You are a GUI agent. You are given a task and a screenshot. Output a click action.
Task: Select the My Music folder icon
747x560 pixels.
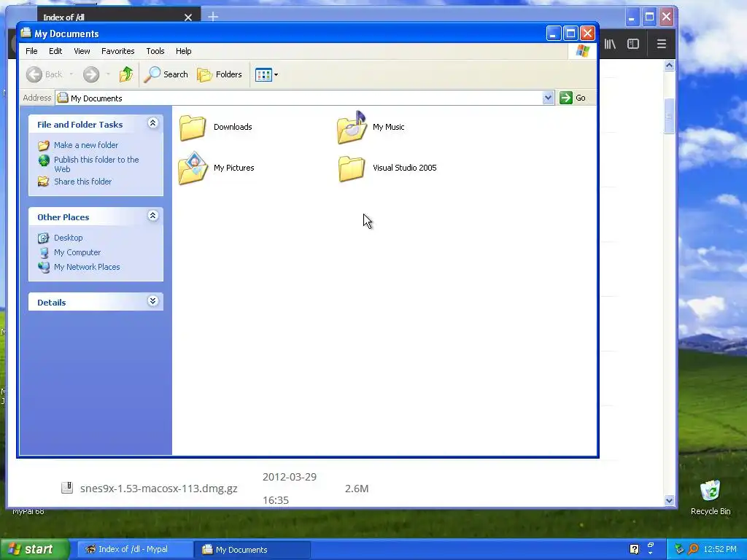click(352, 127)
